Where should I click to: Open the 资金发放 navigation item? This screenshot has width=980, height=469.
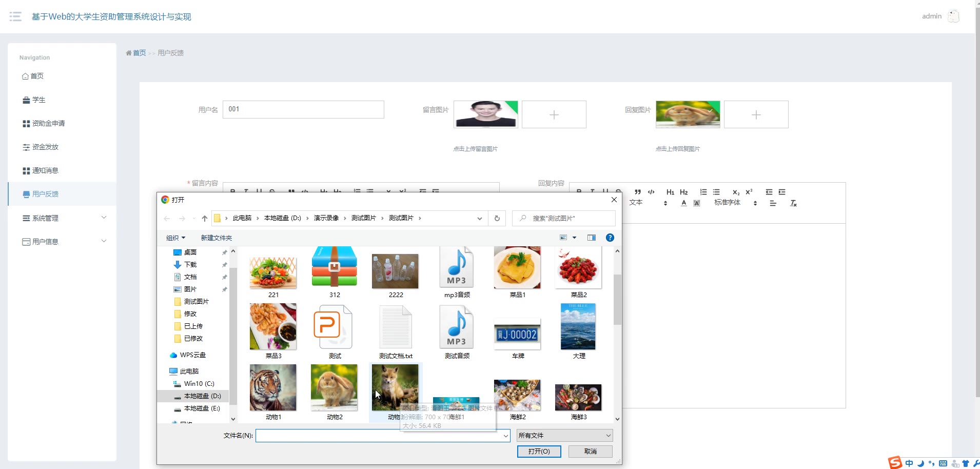pyautogui.click(x=62, y=147)
